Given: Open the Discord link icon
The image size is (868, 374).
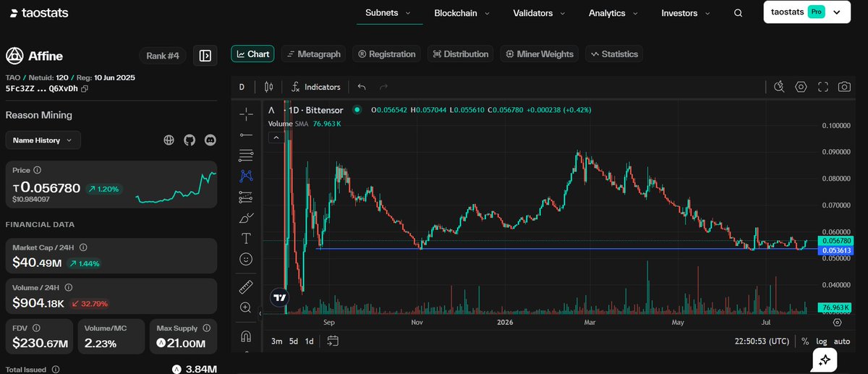Looking at the screenshot, I should 210,140.
